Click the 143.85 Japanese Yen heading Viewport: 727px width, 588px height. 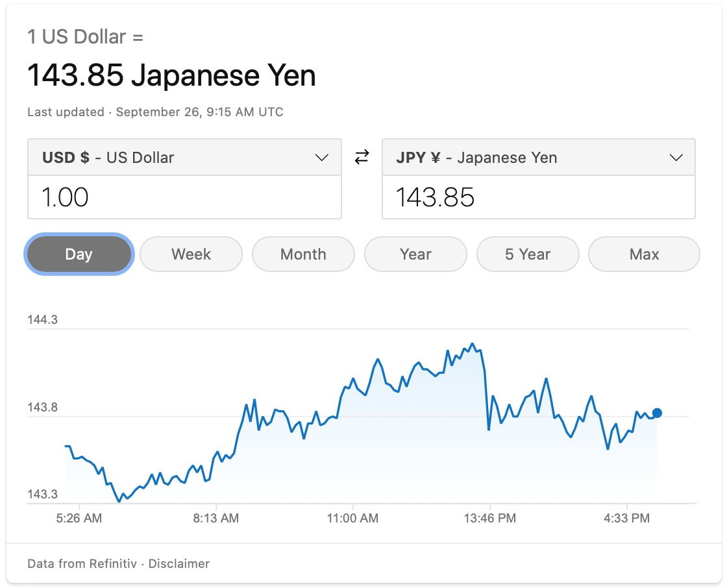point(171,76)
